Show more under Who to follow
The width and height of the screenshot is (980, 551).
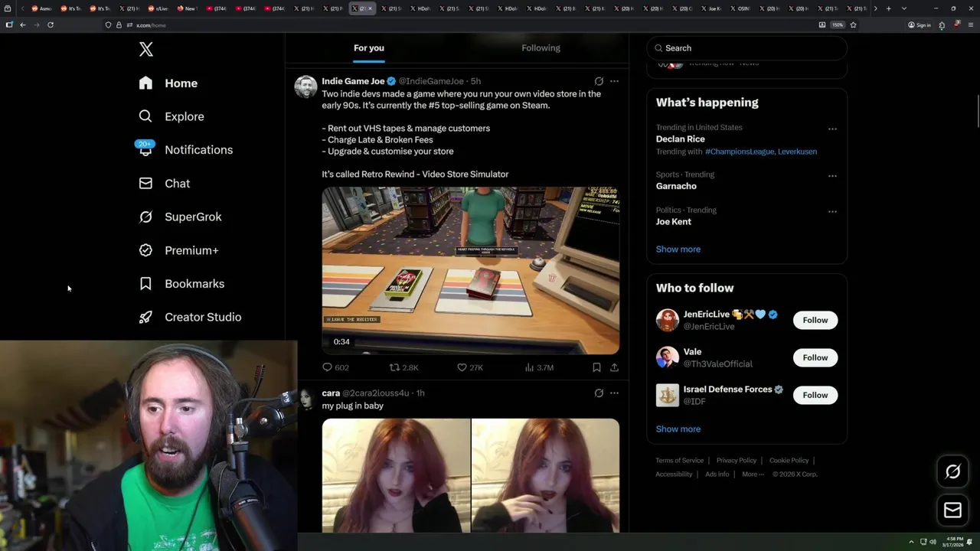click(678, 429)
